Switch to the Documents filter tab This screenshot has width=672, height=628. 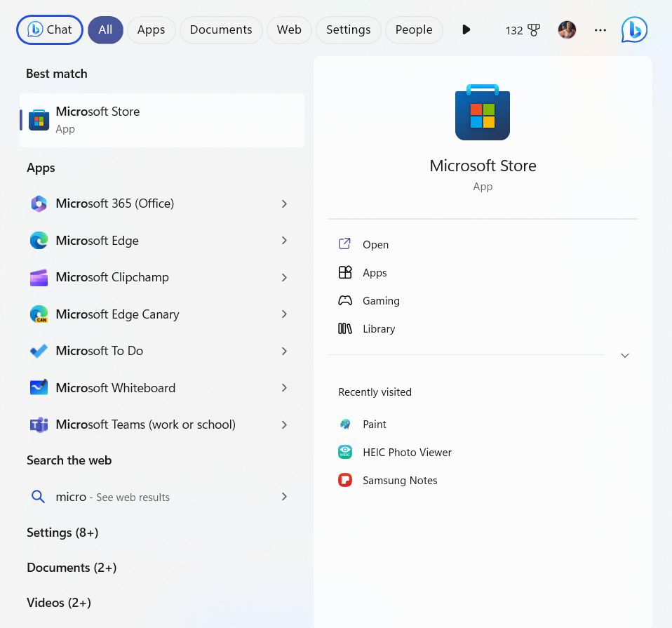(x=221, y=29)
